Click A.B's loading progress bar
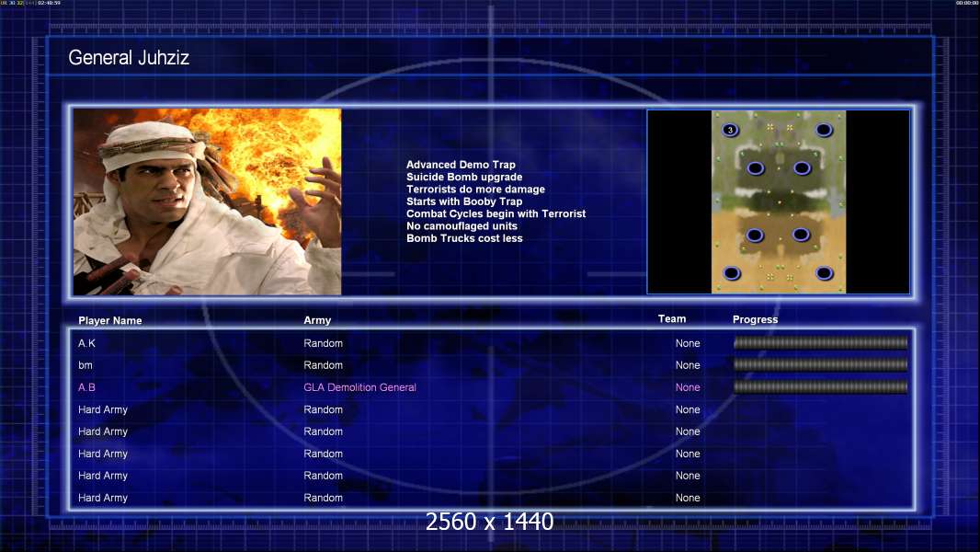Screen dimensions: 980x552 [x=820, y=387]
